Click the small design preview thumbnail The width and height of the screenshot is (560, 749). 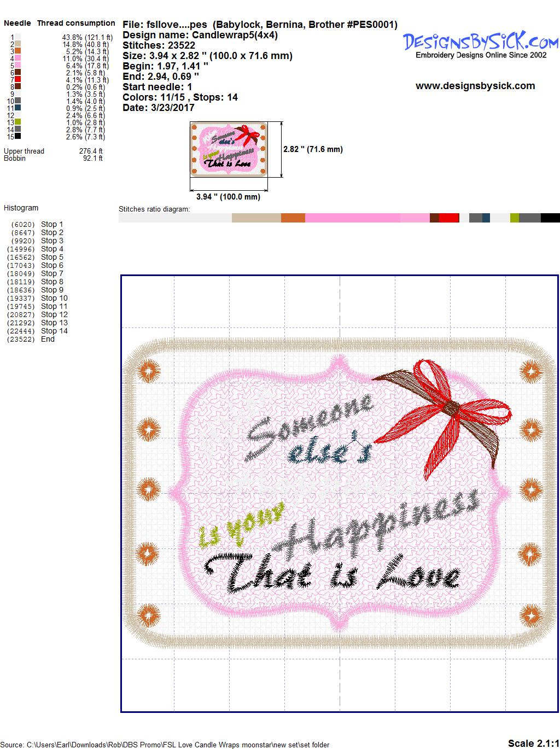click(229, 149)
